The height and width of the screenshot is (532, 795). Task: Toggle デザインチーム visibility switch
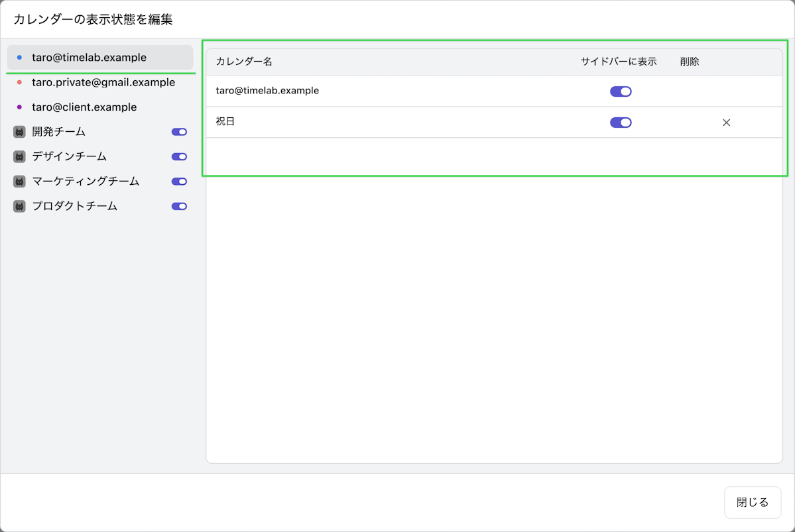179,156
